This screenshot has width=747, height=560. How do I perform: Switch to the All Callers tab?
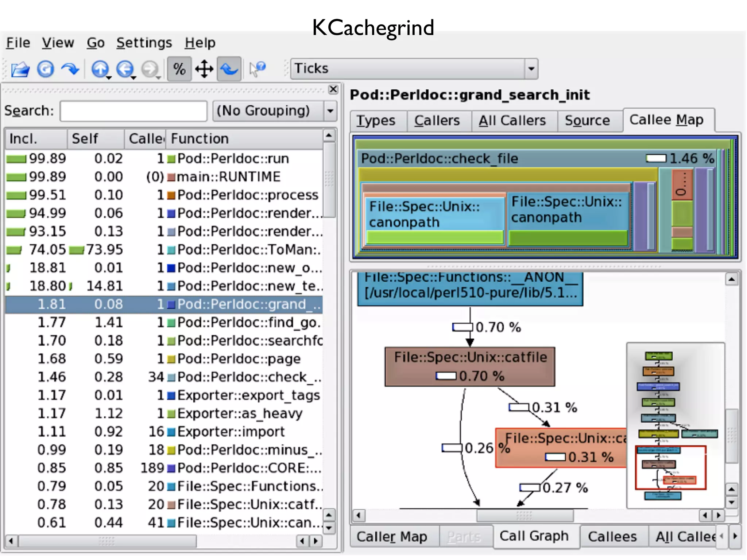(512, 121)
